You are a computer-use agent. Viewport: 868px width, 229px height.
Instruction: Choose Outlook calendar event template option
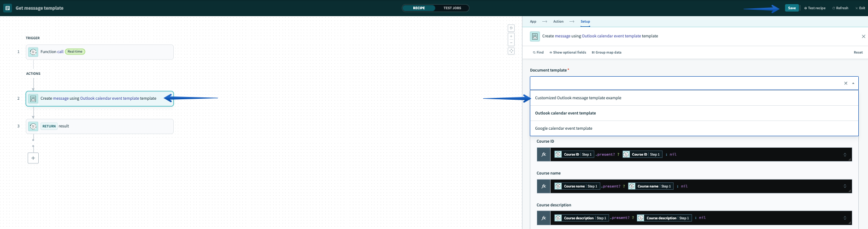coord(694,113)
